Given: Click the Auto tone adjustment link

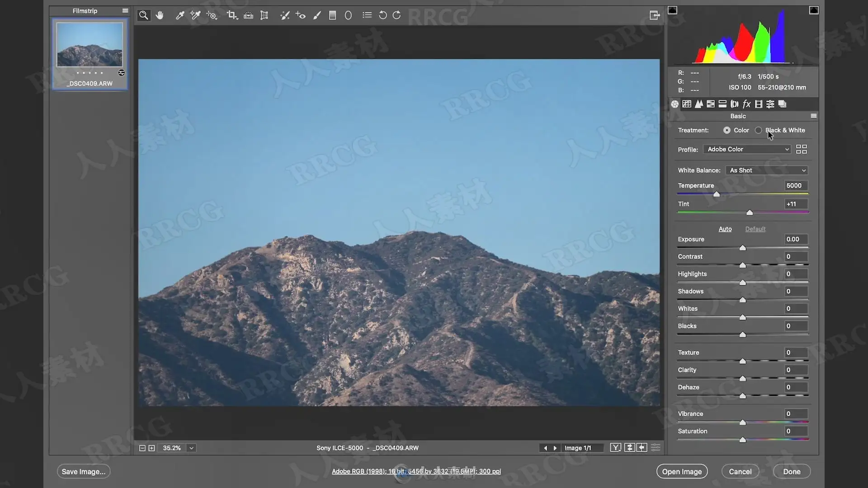Looking at the screenshot, I should coord(725,229).
